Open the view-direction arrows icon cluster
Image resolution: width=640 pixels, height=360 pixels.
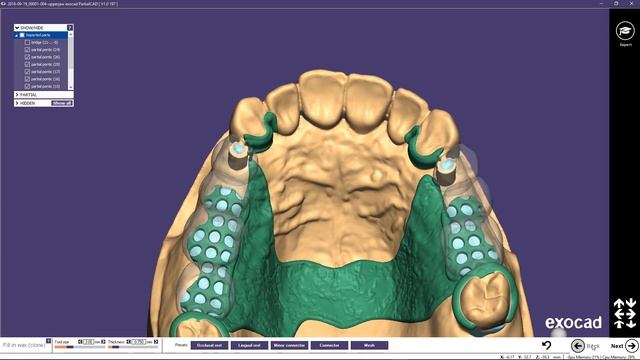[625, 313]
